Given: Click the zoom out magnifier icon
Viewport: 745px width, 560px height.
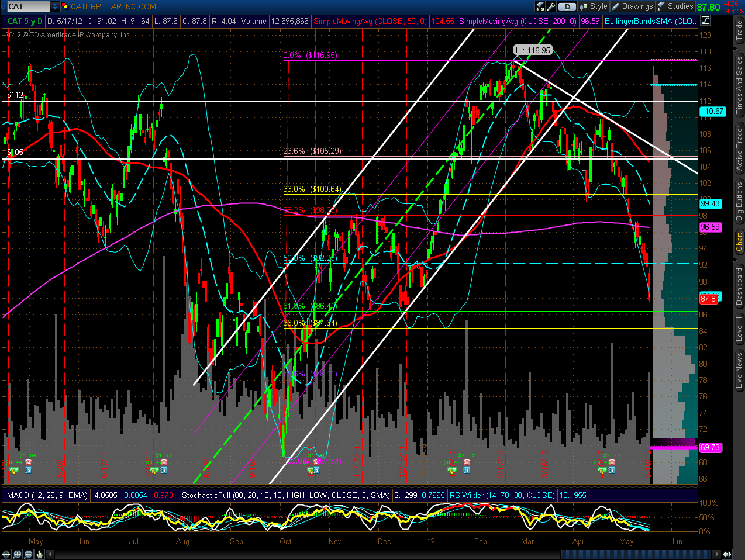Looking at the screenshot, I should 29,554.
